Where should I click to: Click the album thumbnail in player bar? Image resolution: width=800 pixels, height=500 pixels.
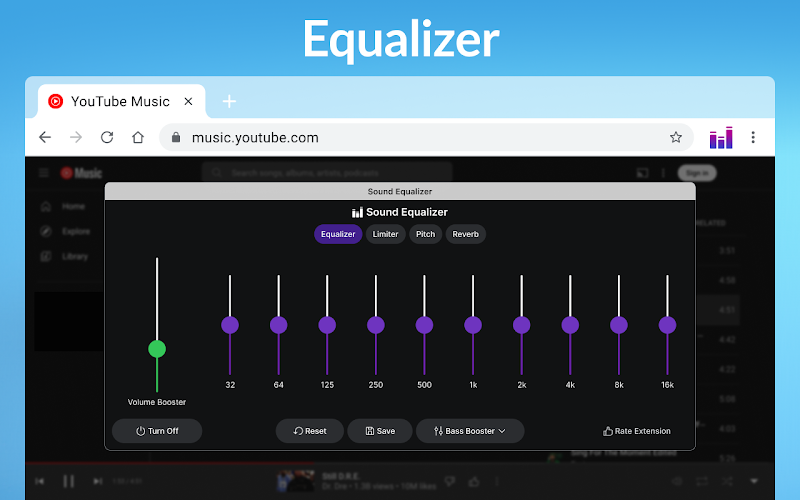click(x=296, y=481)
